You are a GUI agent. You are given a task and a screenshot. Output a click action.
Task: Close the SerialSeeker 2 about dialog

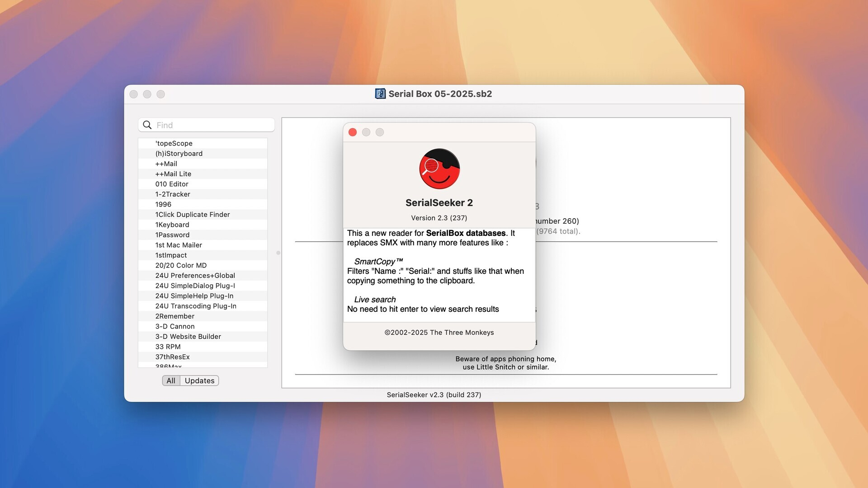click(x=353, y=132)
